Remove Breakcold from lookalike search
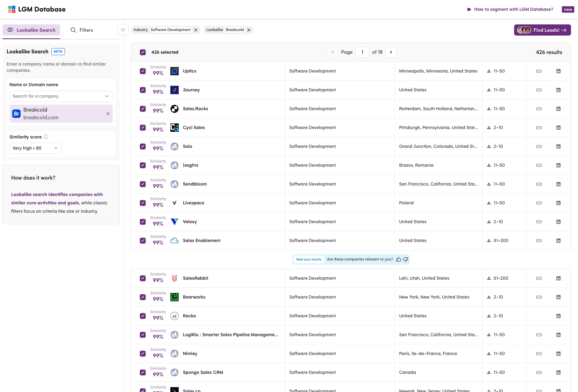Screen dimensions: 578x392 (108, 114)
